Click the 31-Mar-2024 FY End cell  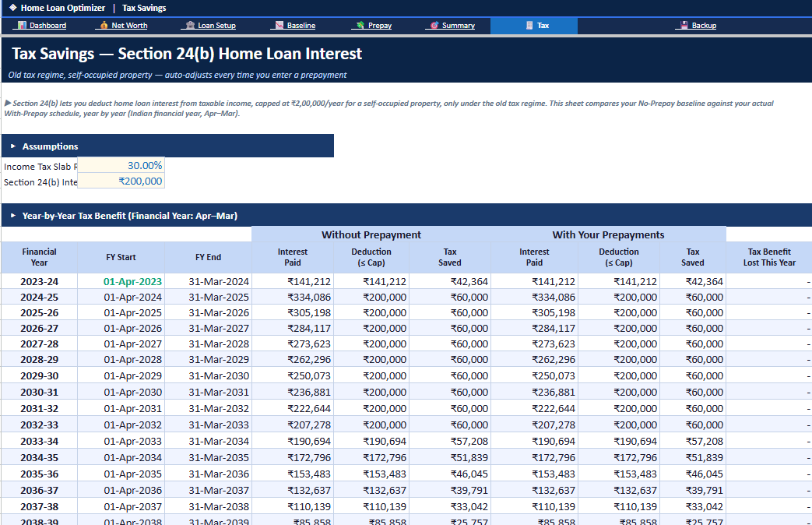click(x=208, y=281)
